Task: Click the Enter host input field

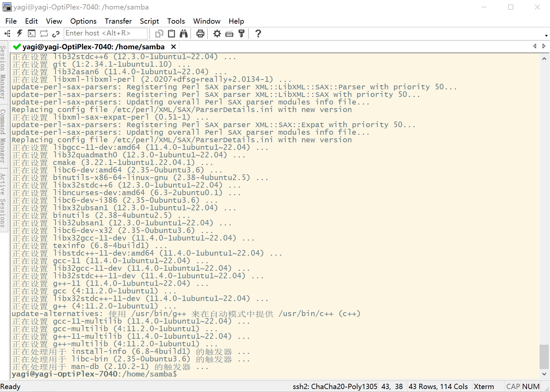Action: pyautogui.click(x=105, y=33)
